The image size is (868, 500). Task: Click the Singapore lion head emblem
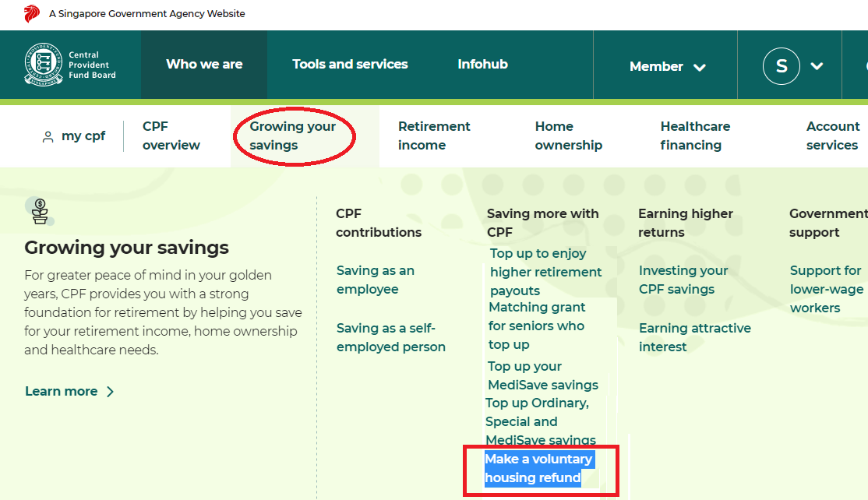[31, 12]
